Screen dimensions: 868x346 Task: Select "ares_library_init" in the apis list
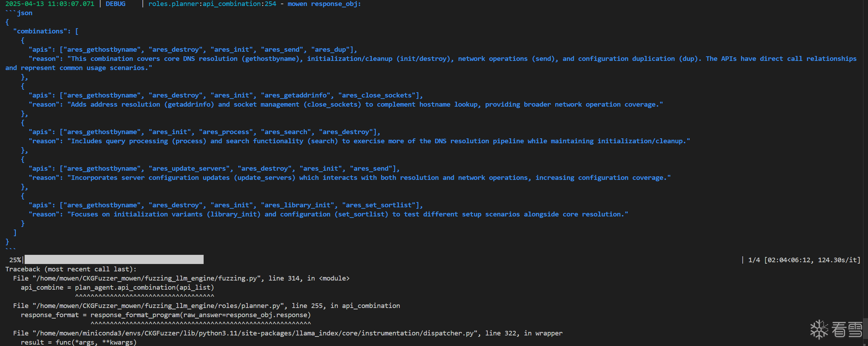click(x=297, y=205)
